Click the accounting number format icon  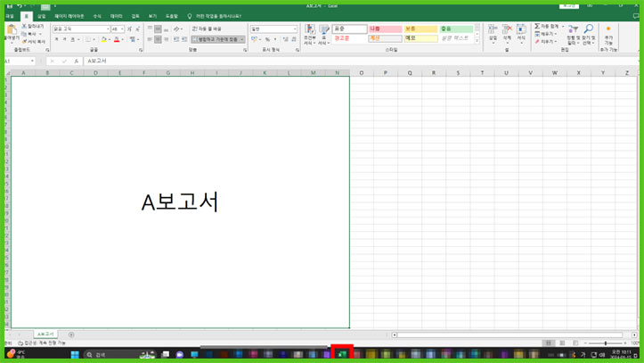pos(254,39)
